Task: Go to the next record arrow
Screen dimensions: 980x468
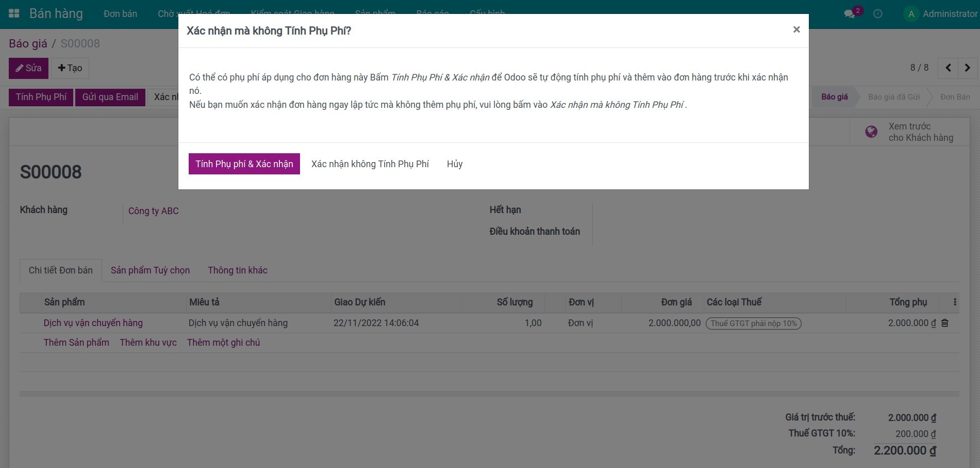Action: [x=967, y=68]
